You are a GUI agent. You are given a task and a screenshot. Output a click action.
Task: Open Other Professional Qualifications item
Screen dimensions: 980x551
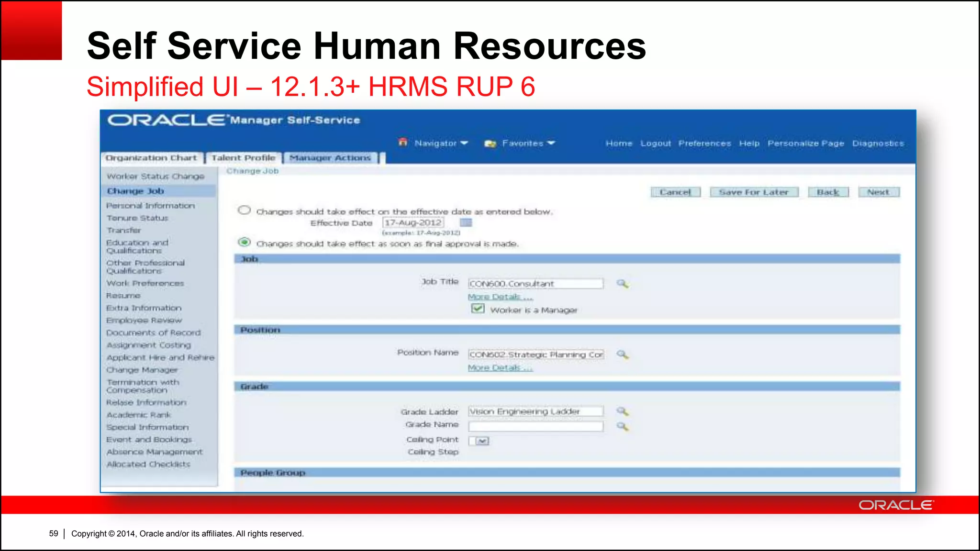(x=145, y=267)
